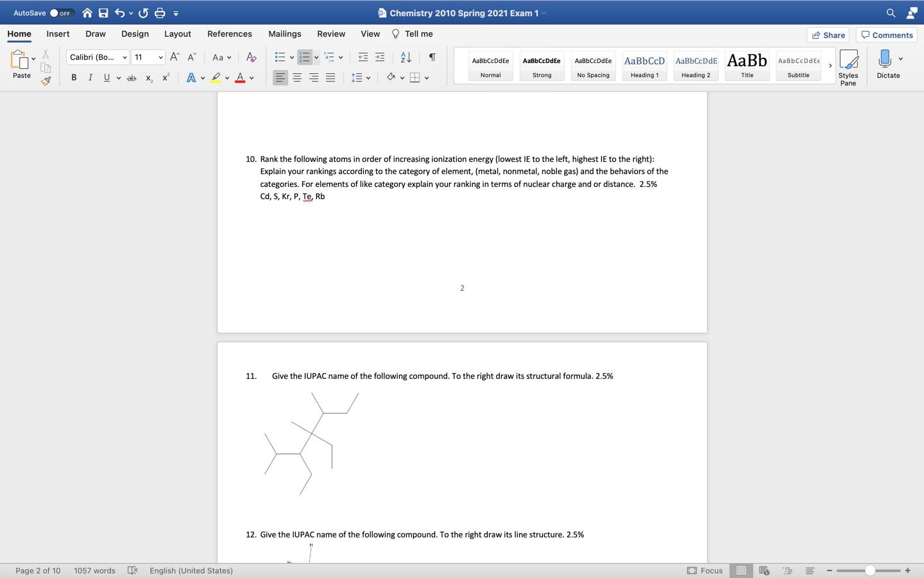
Task: Apply the Format Painter
Action: click(46, 81)
